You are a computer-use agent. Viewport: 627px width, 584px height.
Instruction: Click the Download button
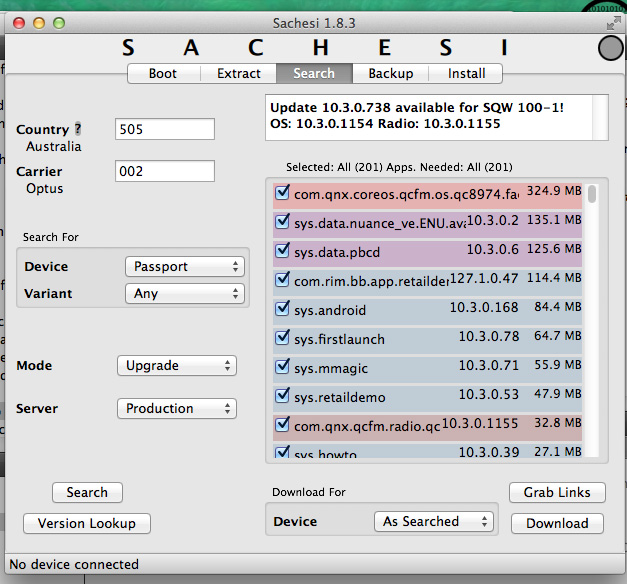tap(557, 524)
